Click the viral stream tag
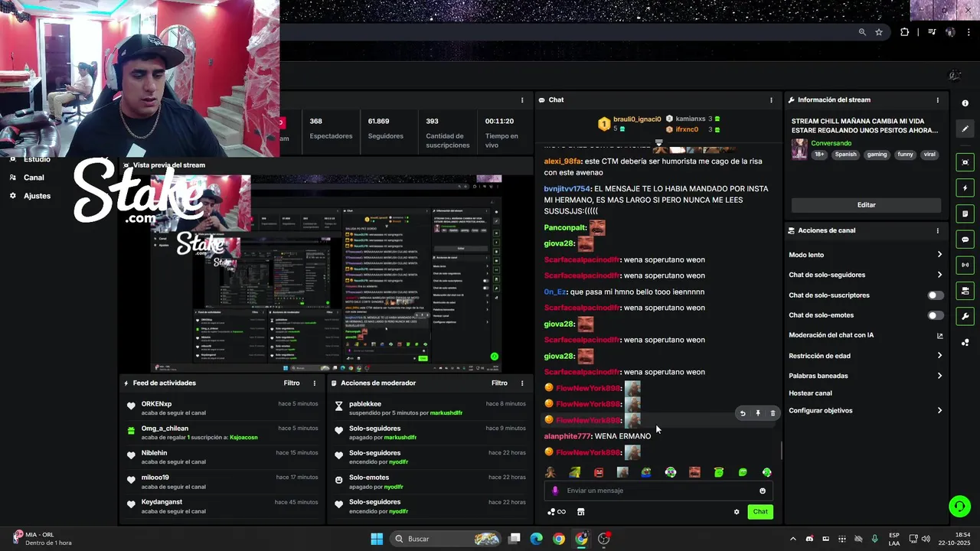 point(929,155)
